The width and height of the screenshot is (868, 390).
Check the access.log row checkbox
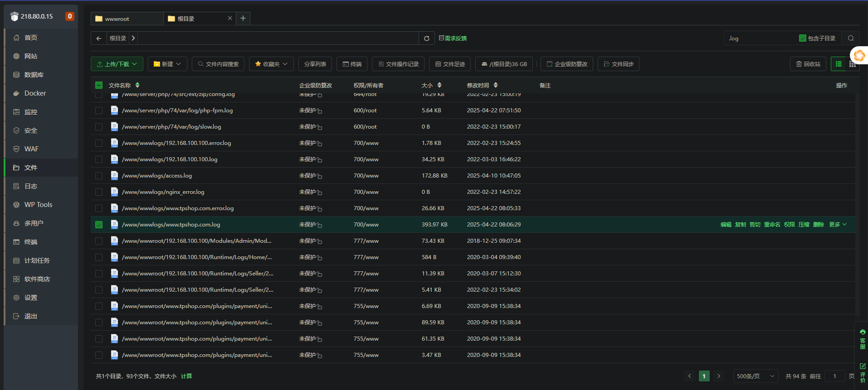tap(99, 176)
